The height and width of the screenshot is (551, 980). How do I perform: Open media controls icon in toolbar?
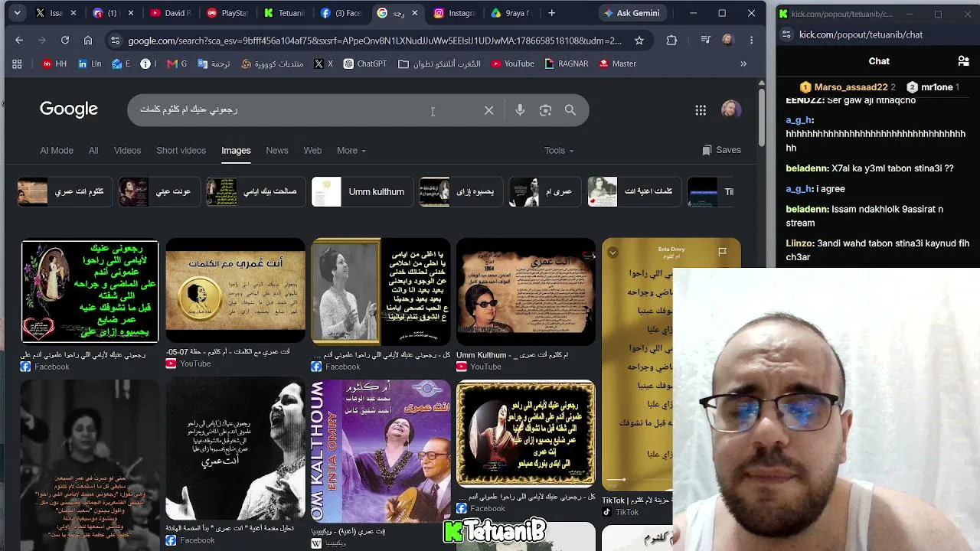706,41
